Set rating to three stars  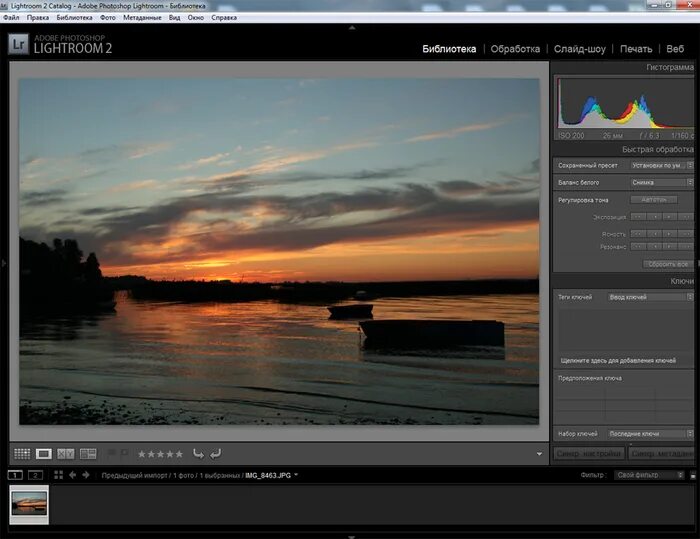pyautogui.click(x=160, y=454)
